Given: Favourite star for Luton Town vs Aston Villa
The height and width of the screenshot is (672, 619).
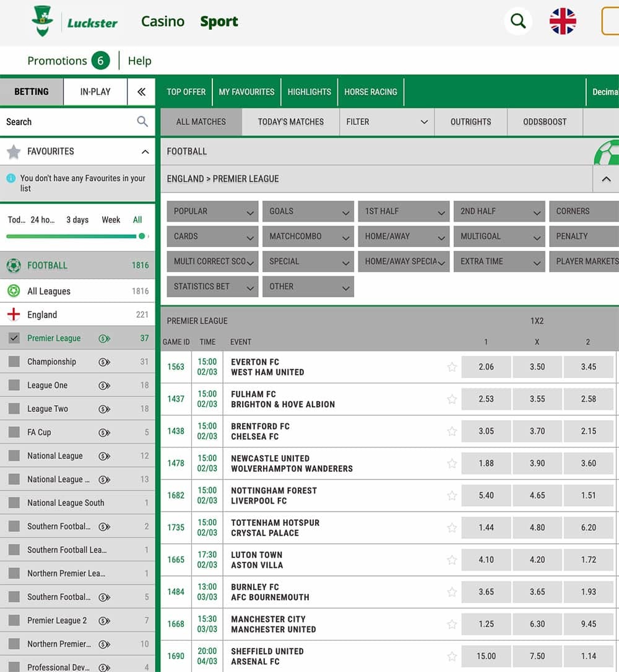Looking at the screenshot, I should [x=452, y=560].
